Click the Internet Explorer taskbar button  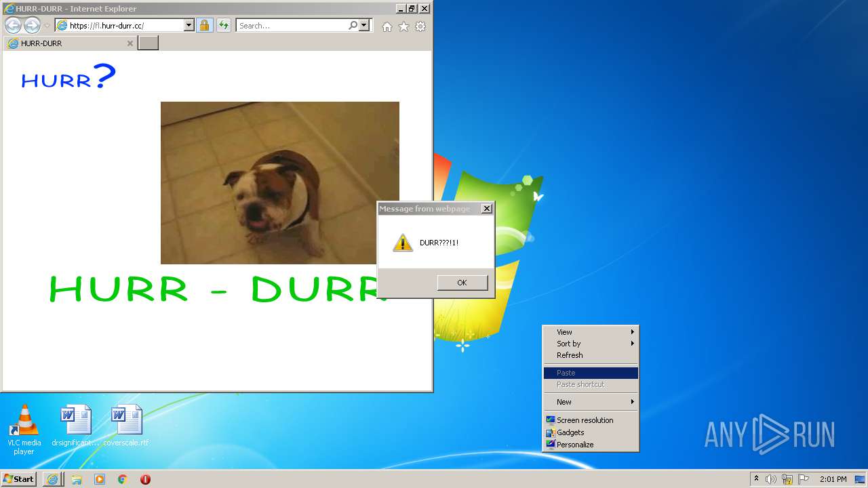pos(53,479)
